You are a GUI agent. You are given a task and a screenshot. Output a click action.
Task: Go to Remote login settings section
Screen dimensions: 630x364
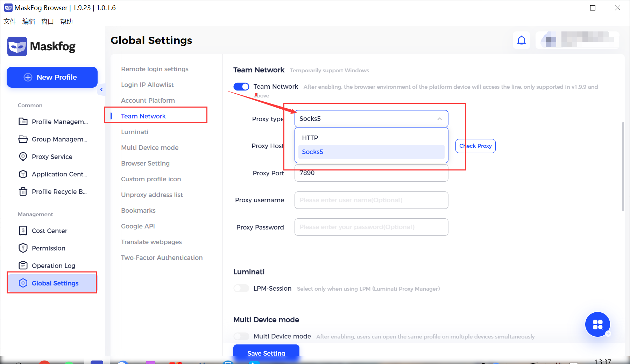point(155,69)
